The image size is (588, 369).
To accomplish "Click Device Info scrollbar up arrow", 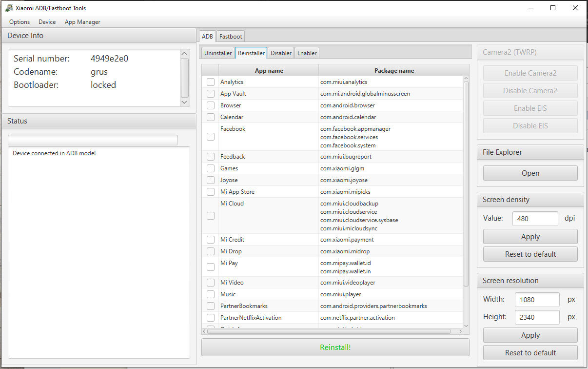I will pyautogui.click(x=184, y=53).
